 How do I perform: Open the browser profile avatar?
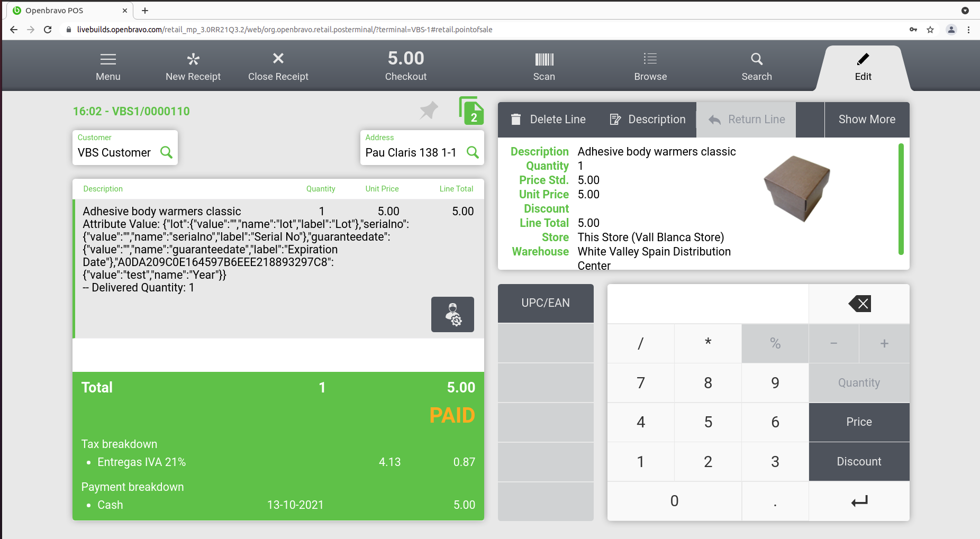click(x=951, y=30)
